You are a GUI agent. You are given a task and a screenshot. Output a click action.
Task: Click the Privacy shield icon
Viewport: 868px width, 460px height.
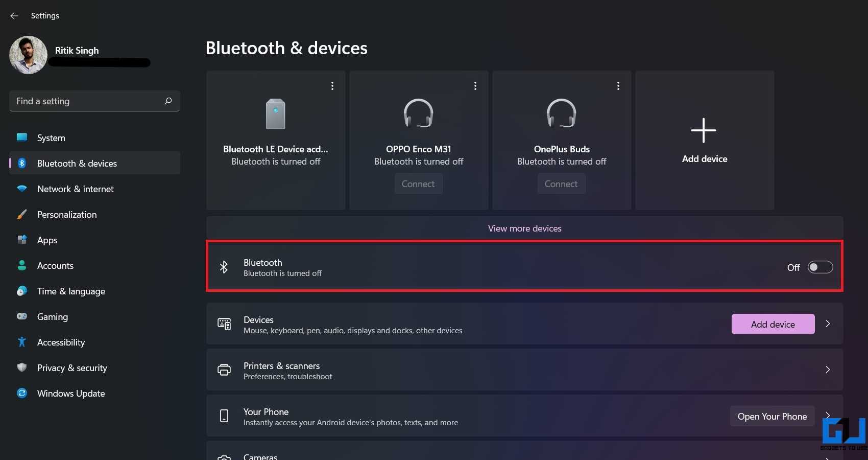22,367
